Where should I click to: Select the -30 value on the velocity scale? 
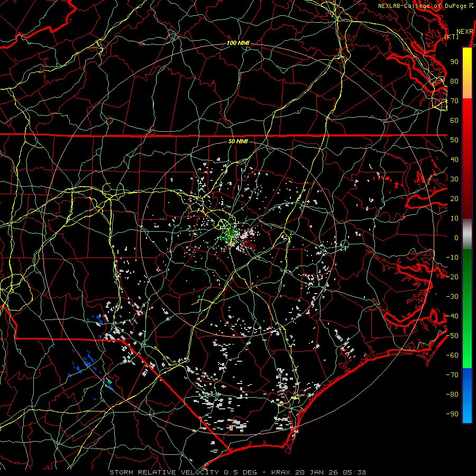click(x=452, y=297)
